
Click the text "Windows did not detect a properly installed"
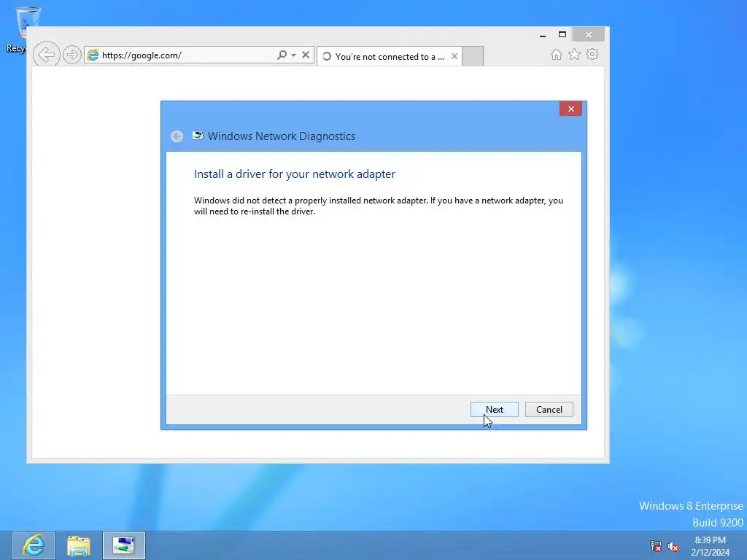pos(277,201)
